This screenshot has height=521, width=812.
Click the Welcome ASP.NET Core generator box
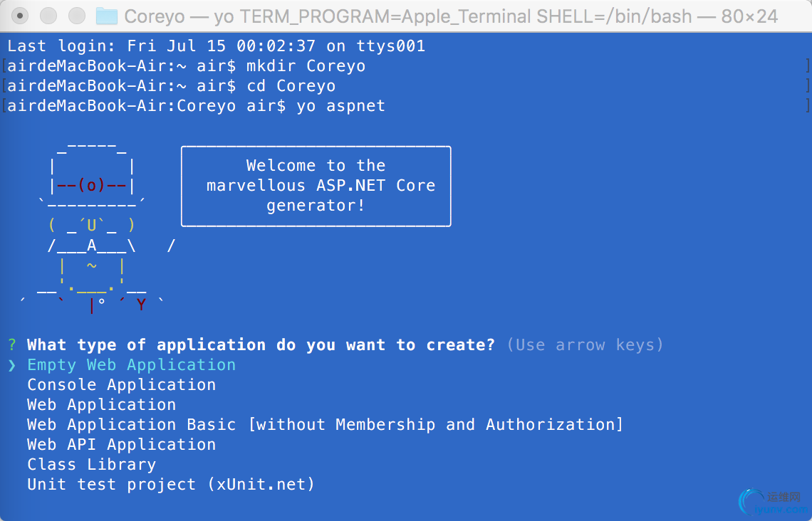click(x=316, y=186)
